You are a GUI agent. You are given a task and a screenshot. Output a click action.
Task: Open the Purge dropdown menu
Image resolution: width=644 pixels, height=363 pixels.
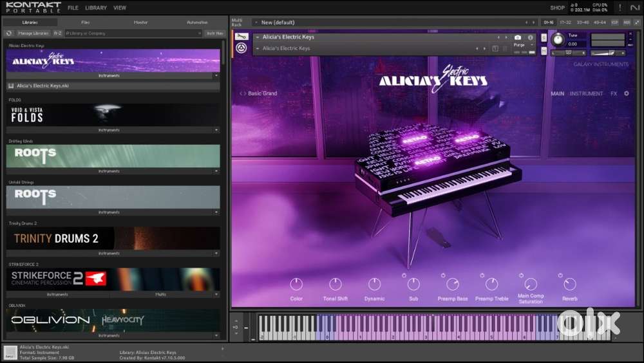(x=520, y=45)
